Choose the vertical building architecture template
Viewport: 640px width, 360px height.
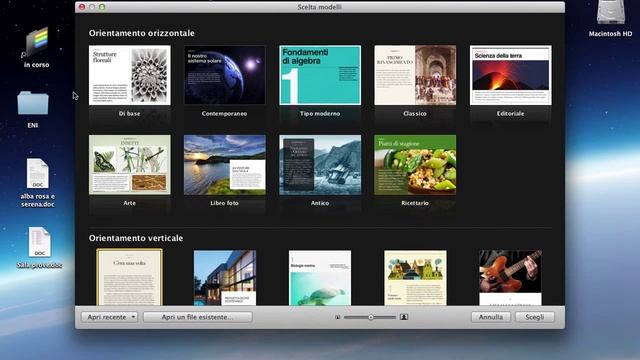(225, 278)
